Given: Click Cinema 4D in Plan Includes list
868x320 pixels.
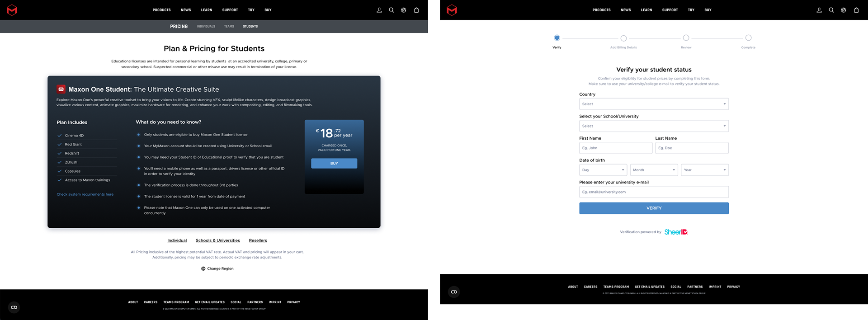Looking at the screenshot, I should (x=74, y=136).
